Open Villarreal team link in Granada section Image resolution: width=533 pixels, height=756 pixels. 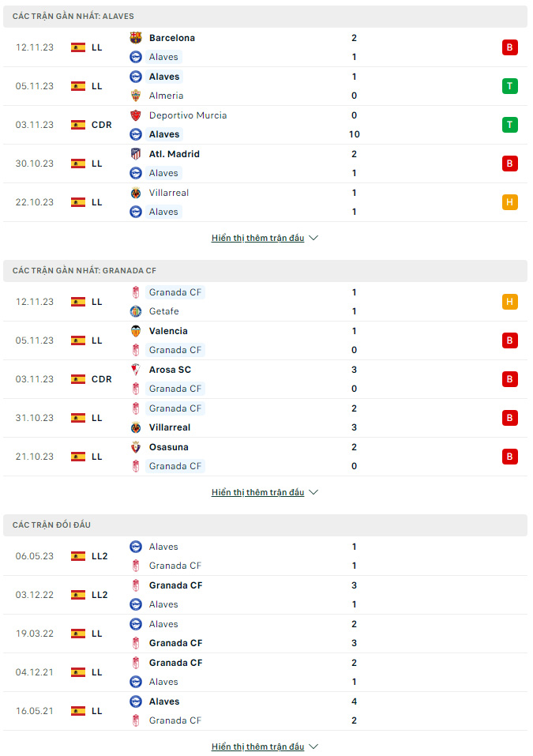pyautogui.click(x=170, y=427)
